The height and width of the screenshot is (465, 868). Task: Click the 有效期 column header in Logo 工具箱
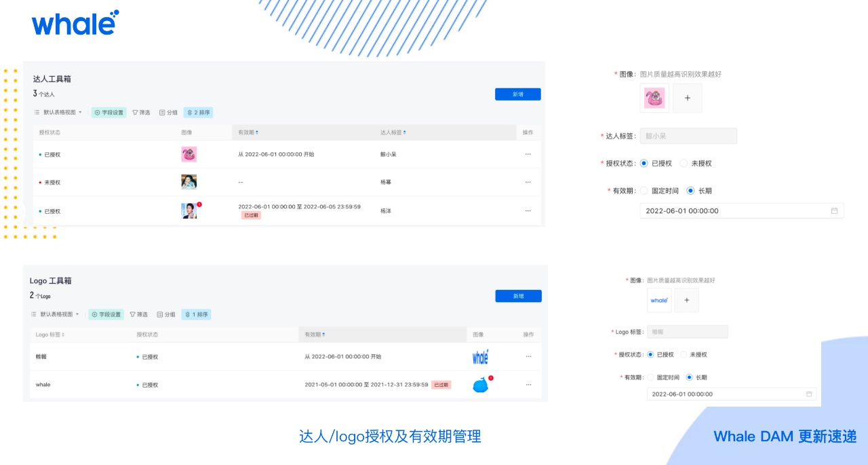coord(315,335)
